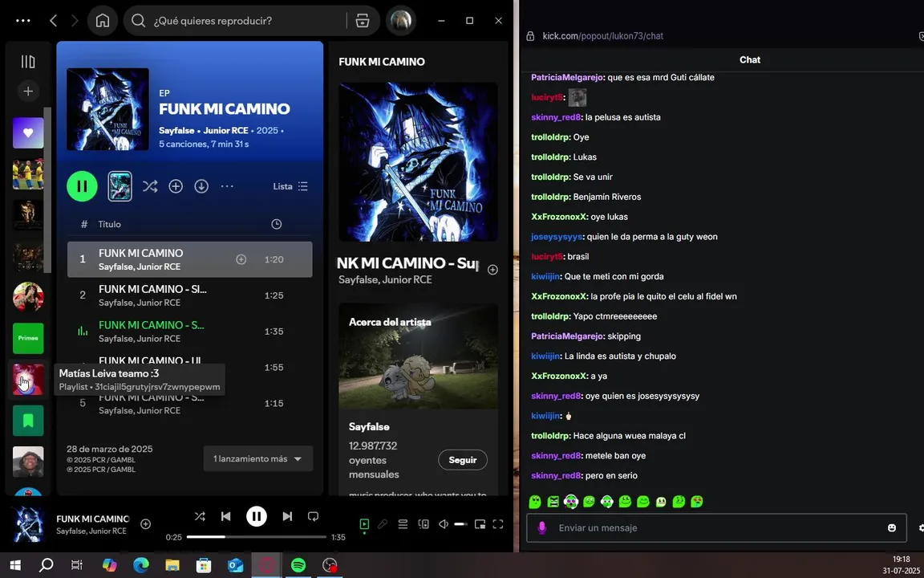Add track 1 to Liked Songs
This screenshot has height=578, width=924.
(x=241, y=259)
